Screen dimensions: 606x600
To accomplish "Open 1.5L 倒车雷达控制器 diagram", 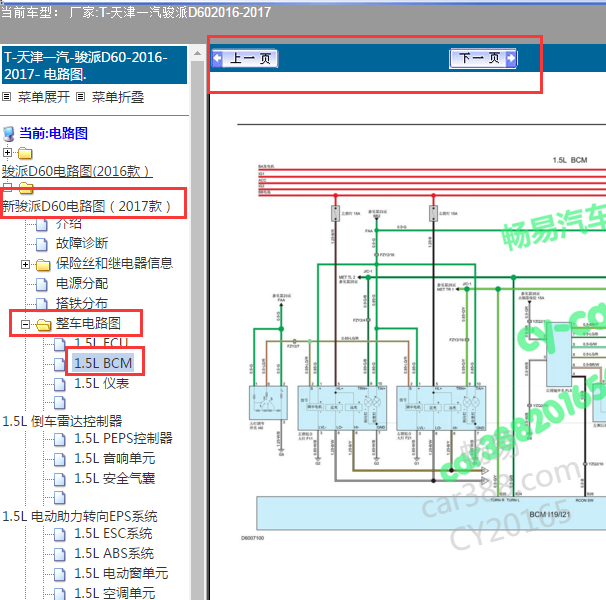I will [62, 421].
